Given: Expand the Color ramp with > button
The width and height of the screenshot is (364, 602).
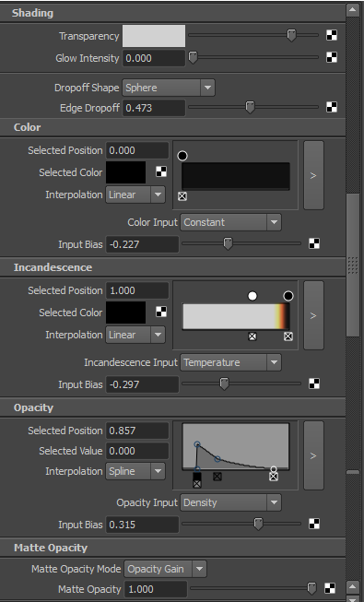Looking at the screenshot, I should pyautogui.click(x=313, y=175).
